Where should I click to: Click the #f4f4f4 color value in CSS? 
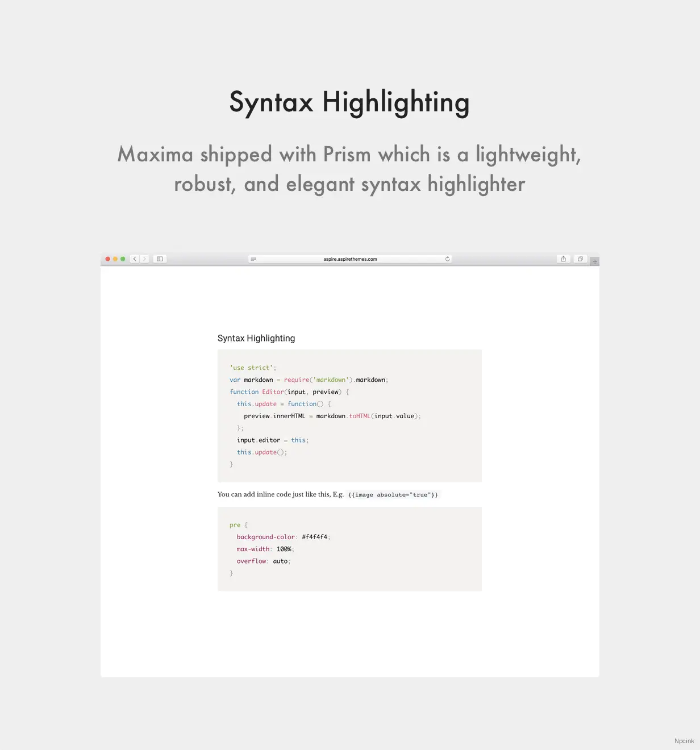click(x=315, y=537)
